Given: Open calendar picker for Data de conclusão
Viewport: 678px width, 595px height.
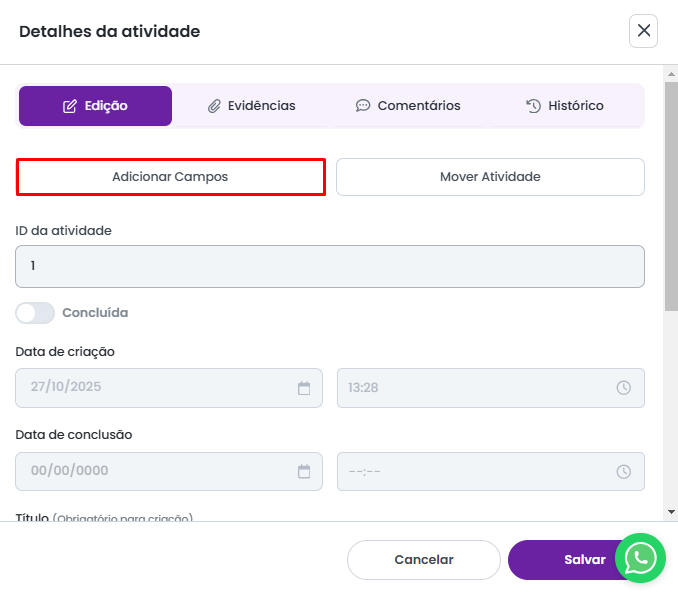Looking at the screenshot, I should click(304, 471).
